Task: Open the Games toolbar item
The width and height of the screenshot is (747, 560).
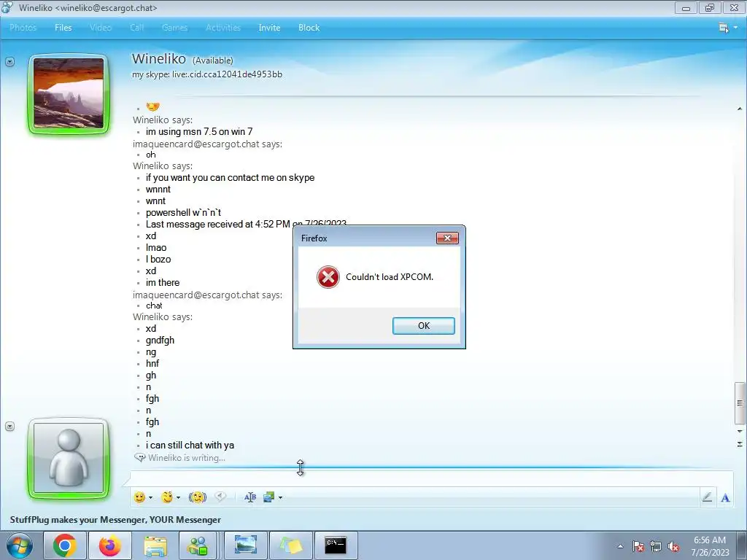Action: point(174,28)
